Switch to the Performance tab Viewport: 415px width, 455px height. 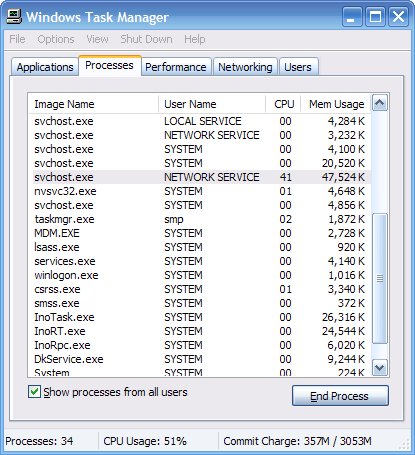(x=176, y=67)
